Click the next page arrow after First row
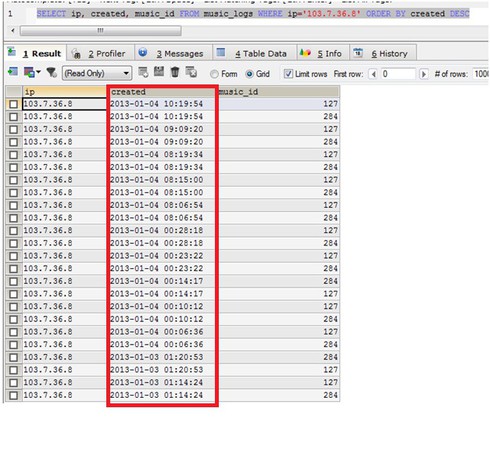 click(x=423, y=74)
